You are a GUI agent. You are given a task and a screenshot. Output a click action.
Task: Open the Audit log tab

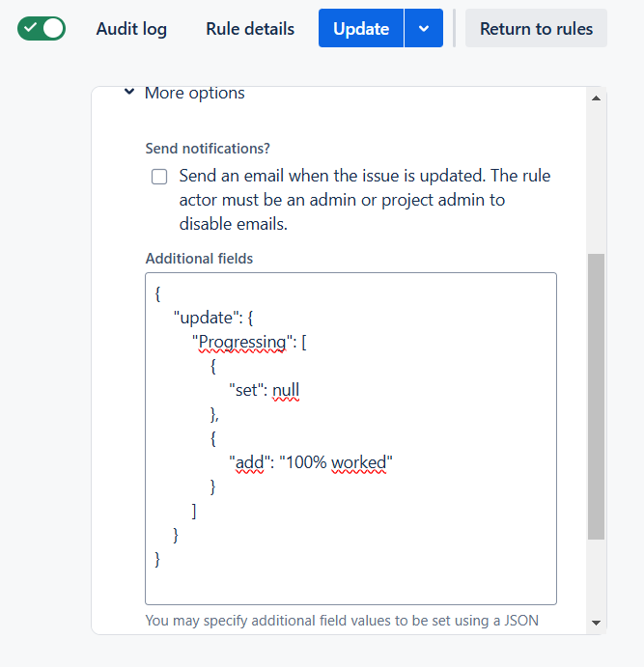tap(131, 29)
